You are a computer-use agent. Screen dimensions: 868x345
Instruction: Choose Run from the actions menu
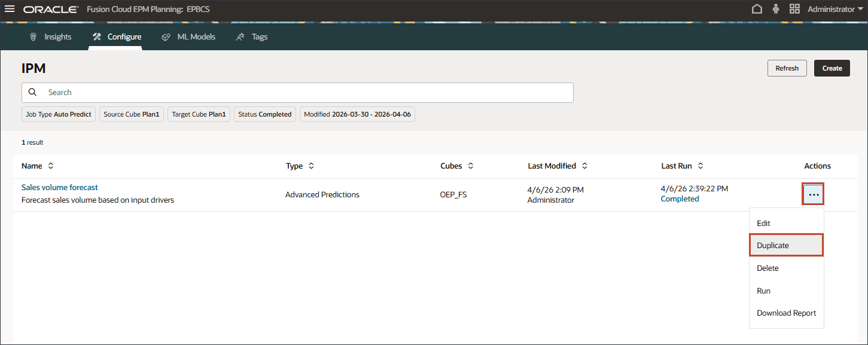(x=786, y=291)
